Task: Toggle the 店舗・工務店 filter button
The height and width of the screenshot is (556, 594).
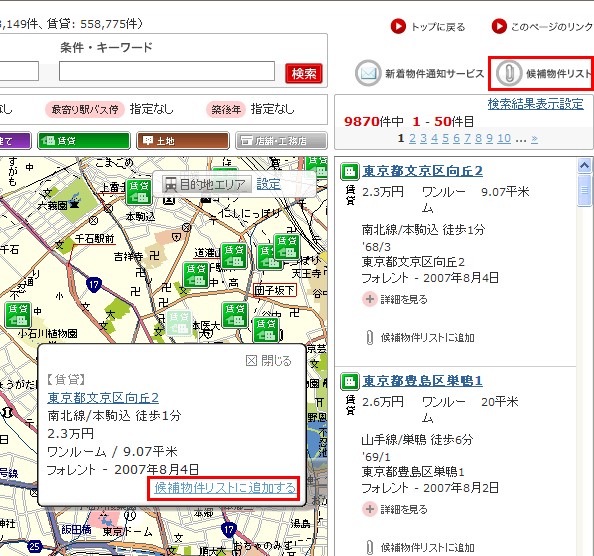Action: [x=281, y=141]
